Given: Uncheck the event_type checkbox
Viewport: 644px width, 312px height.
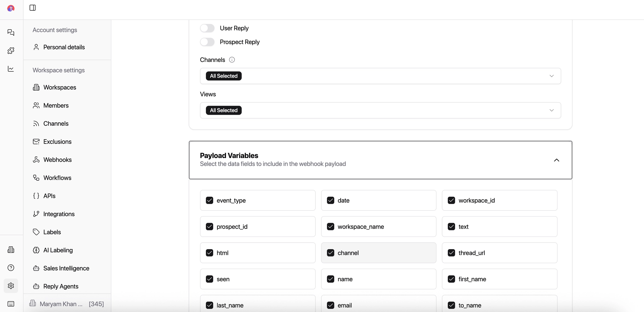Looking at the screenshot, I should [209, 200].
